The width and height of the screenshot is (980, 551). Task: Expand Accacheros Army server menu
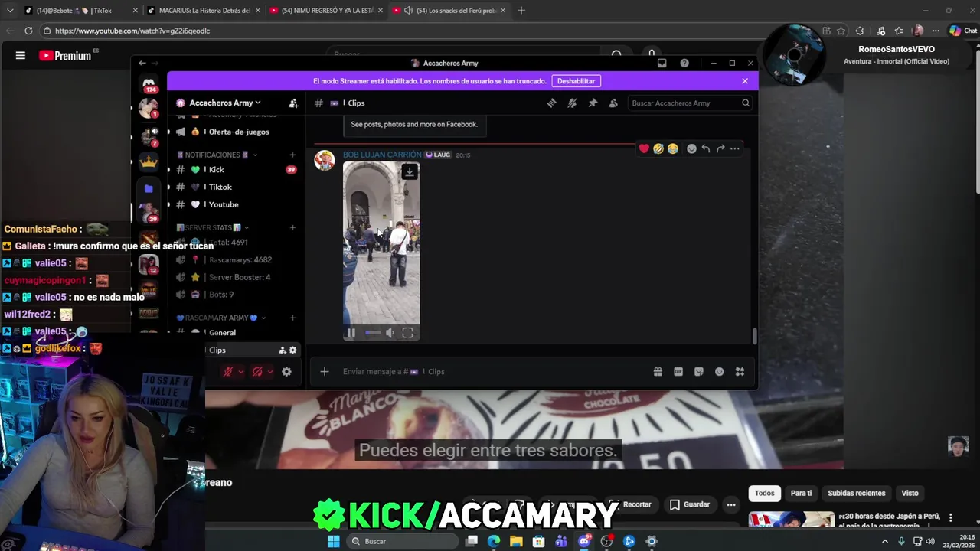point(224,103)
